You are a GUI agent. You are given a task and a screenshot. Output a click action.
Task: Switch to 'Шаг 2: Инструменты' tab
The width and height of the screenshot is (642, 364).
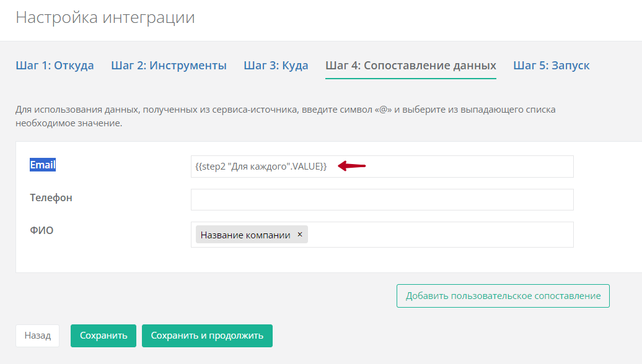point(169,66)
